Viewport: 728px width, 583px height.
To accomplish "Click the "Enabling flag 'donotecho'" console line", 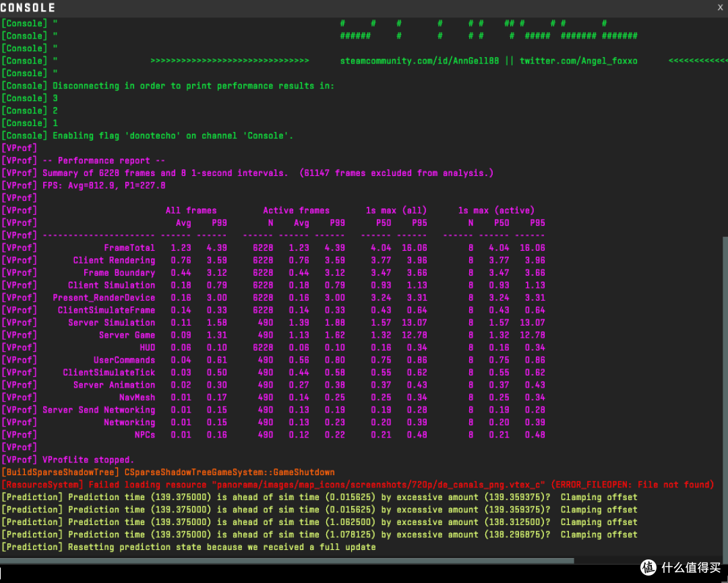I will click(x=173, y=135).
